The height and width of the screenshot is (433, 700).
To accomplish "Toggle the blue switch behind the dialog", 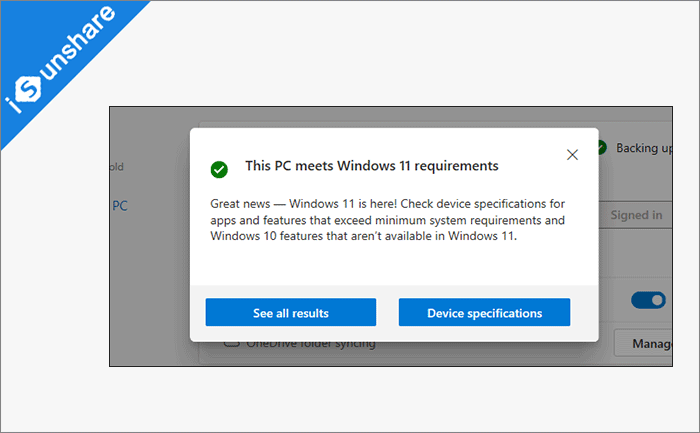I will tap(648, 299).
